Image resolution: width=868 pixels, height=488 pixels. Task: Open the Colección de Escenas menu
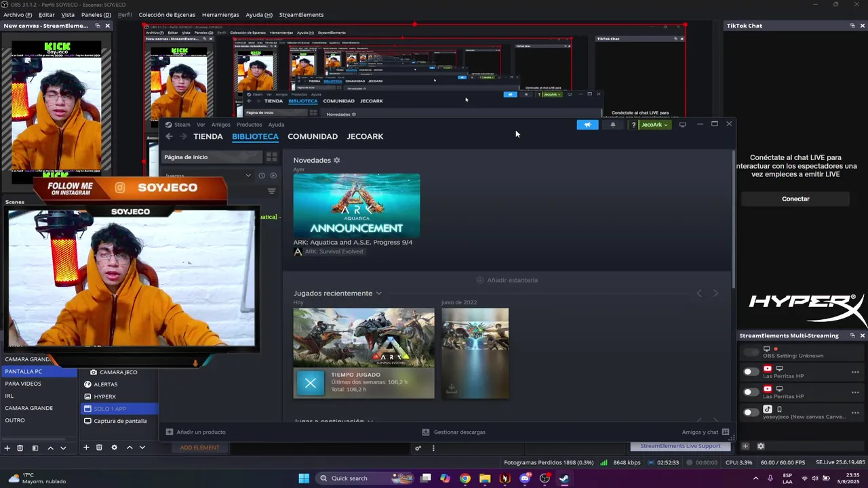167,15
